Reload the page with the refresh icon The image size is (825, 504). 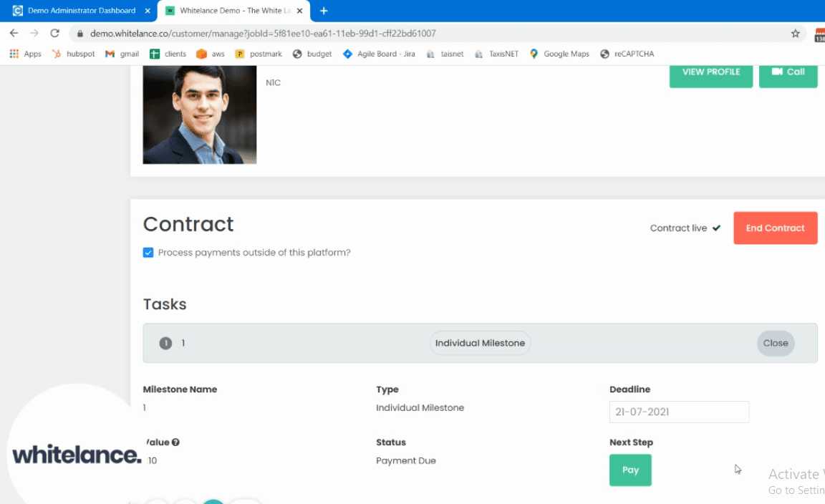point(54,33)
